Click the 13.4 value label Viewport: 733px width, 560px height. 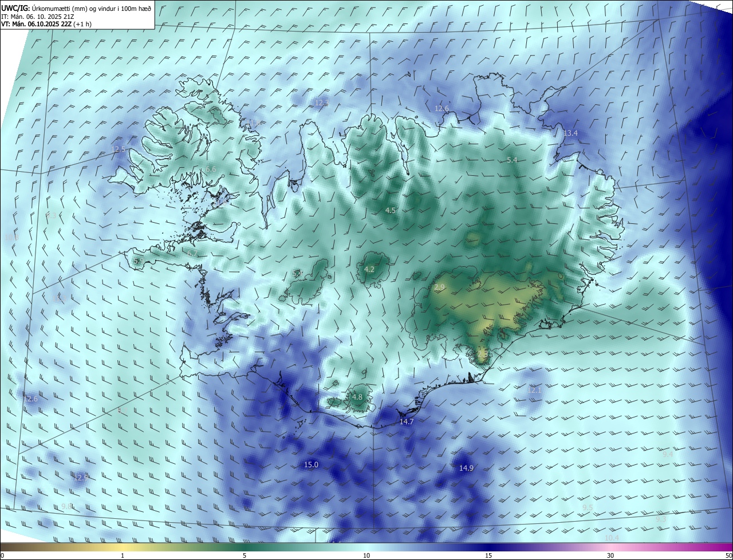coord(570,133)
